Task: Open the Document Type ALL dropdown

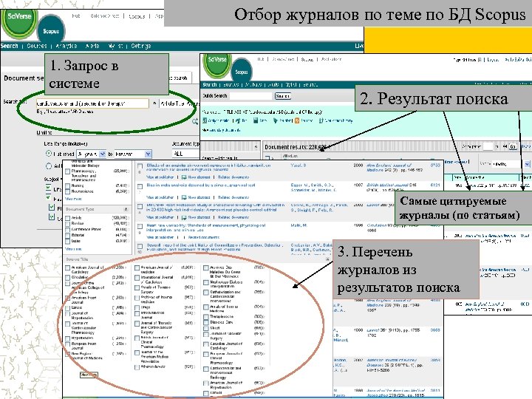Action: 185,154
